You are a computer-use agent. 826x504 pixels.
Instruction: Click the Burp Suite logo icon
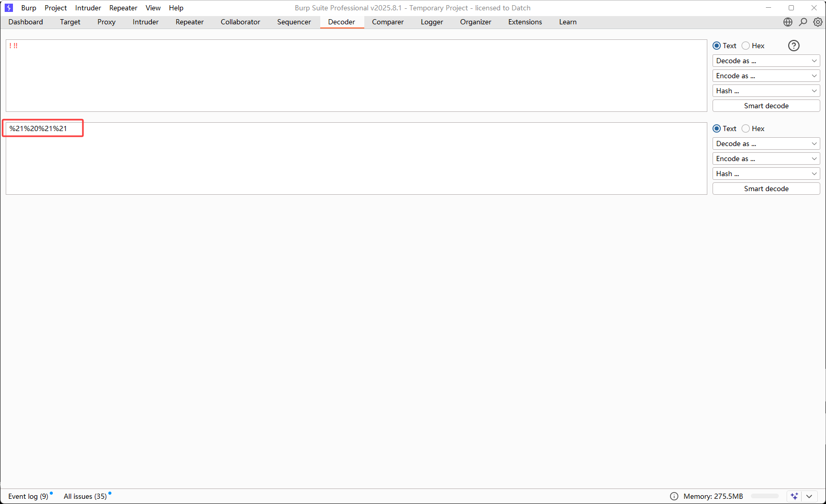tap(9, 8)
